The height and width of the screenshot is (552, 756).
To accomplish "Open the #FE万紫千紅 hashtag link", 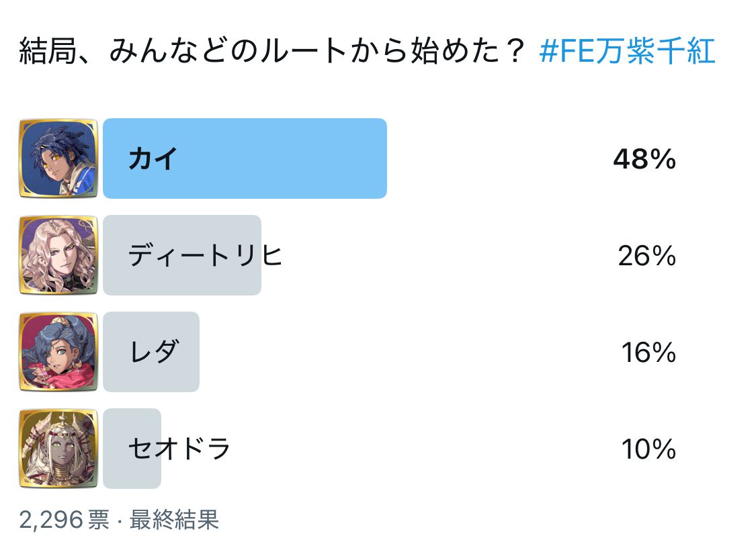I will coord(627,50).
